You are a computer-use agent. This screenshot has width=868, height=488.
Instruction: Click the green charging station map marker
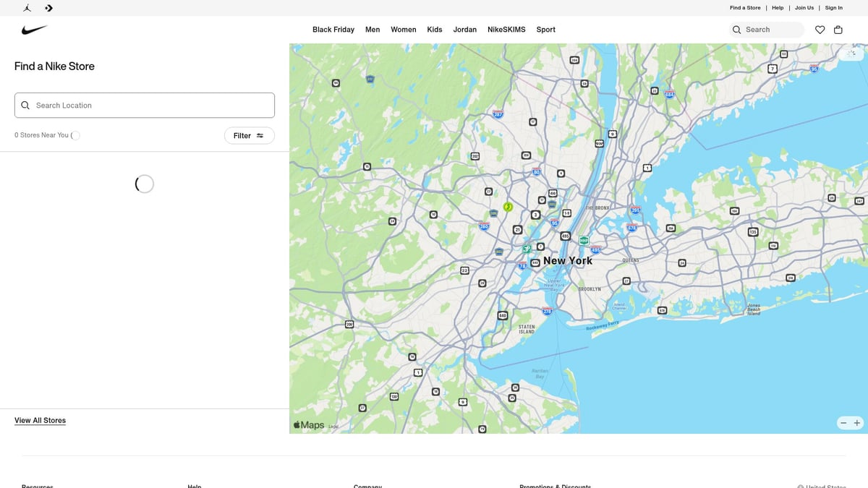[508, 207]
